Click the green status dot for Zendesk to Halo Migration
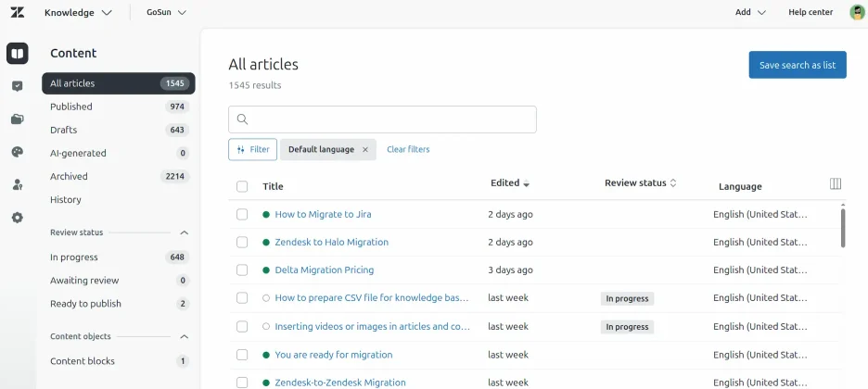 pos(266,242)
